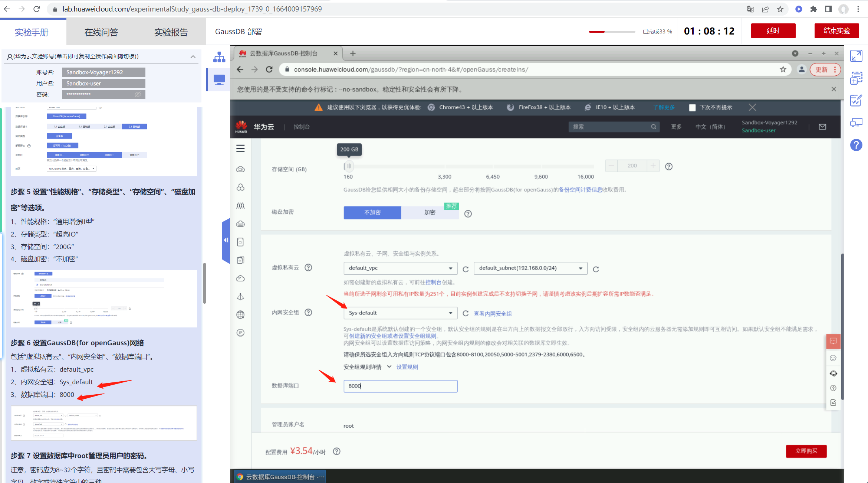Click the fullscreen expand icon

(856, 56)
